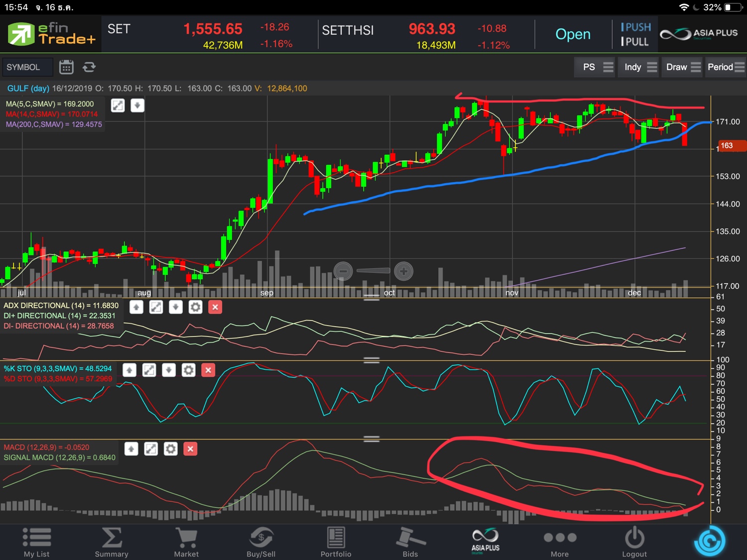
Task: Tap the Wi-Fi icon in status bar
Action: [684, 7]
